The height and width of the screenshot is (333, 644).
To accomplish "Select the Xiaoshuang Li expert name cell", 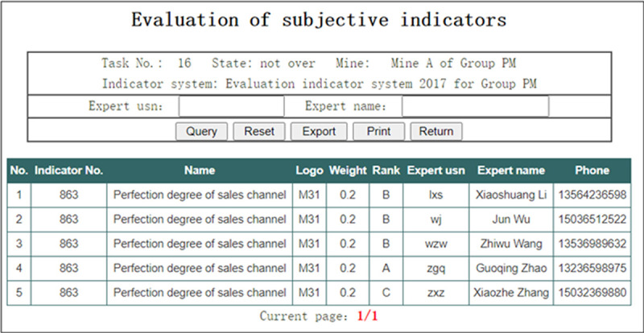I will pyautogui.click(x=510, y=195).
